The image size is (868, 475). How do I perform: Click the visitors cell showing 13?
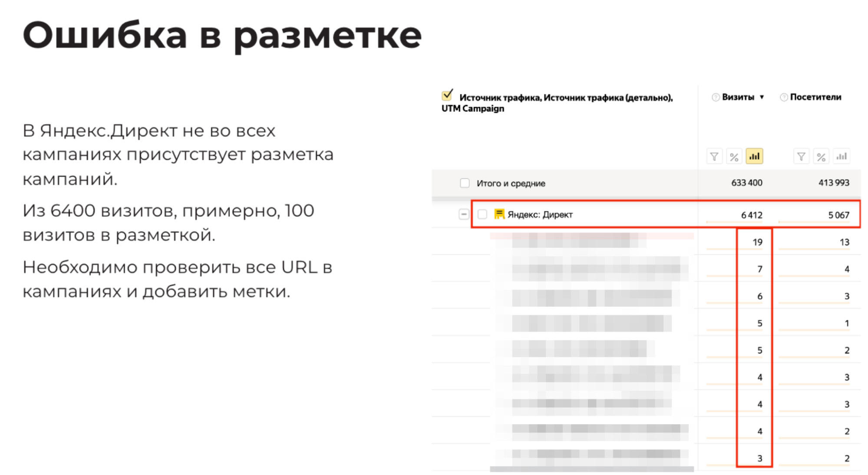[845, 242]
